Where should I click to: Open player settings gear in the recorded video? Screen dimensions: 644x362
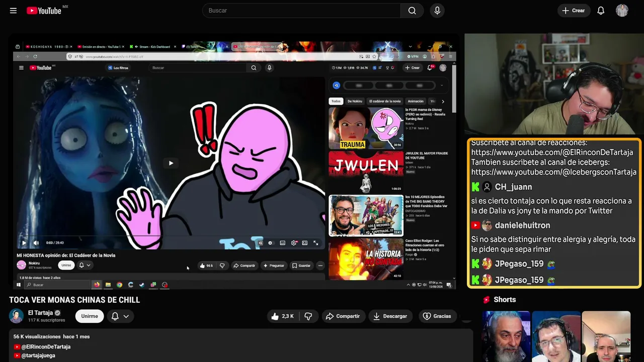[x=294, y=243]
